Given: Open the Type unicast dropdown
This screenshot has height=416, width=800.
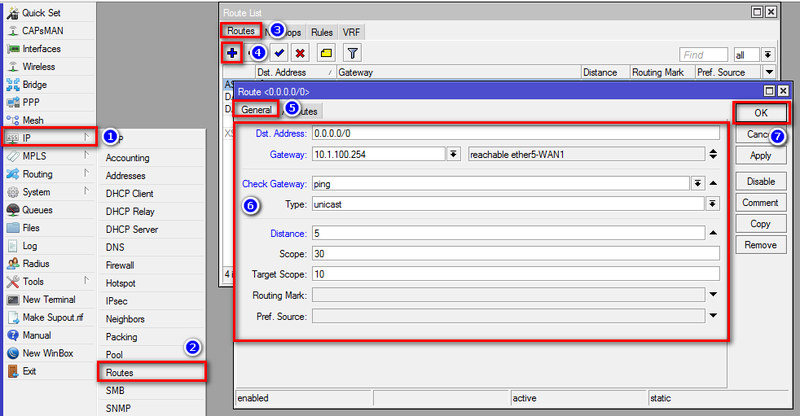Looking at the screenshot, I should coord(712,204).
